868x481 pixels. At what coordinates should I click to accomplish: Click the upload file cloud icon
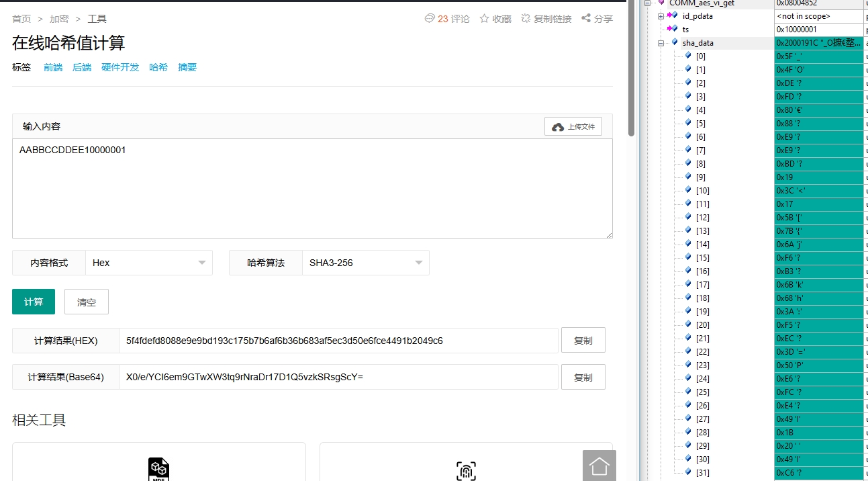coord(558,127)
